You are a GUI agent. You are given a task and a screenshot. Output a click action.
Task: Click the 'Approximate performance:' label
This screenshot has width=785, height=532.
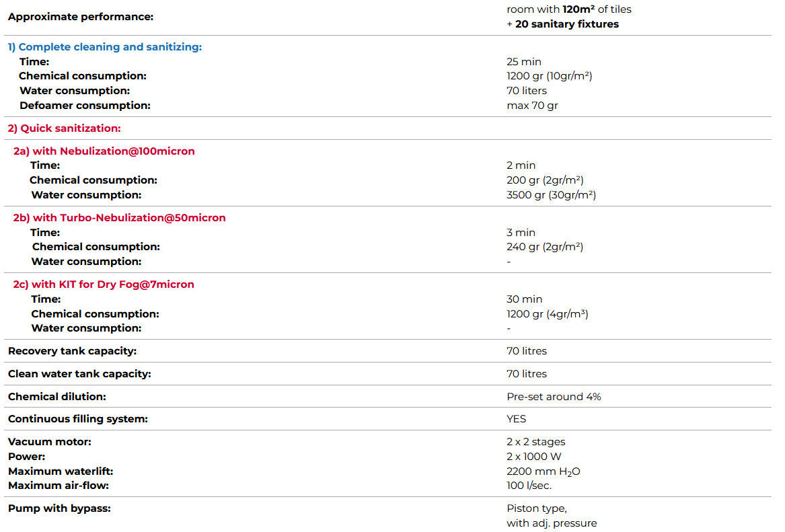[x=81, y=16]
